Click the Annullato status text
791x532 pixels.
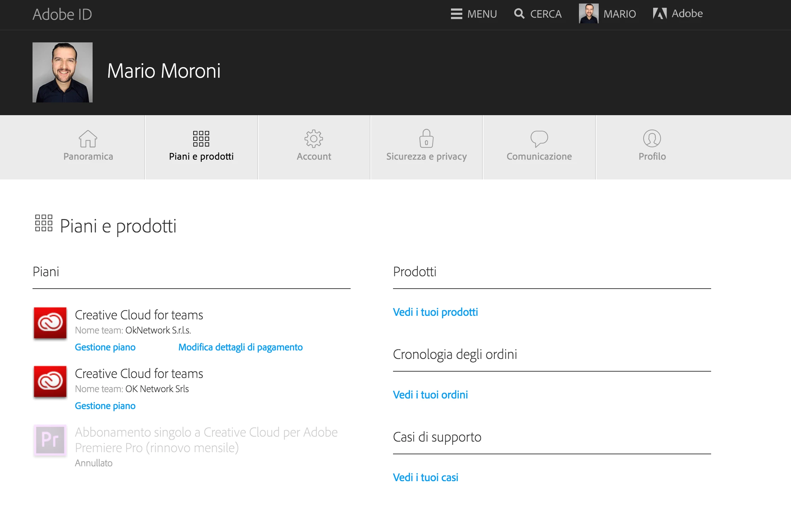click(94, 463)
